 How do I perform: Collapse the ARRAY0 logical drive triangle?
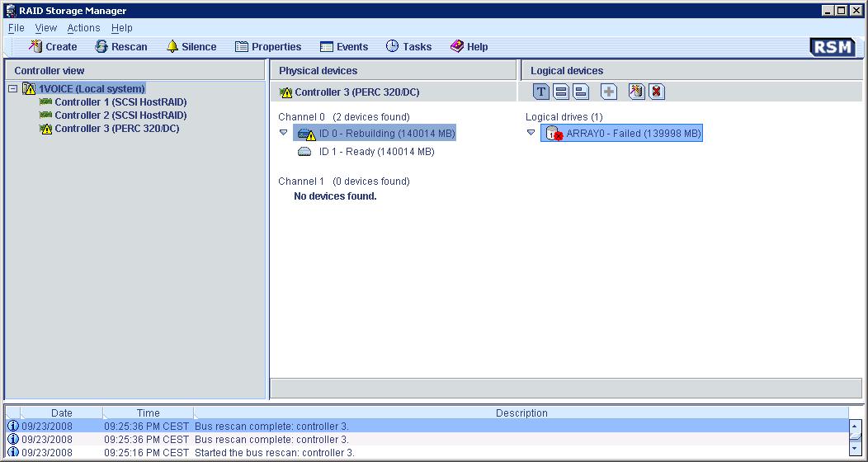pyautogui.click(x=531, y=133)
